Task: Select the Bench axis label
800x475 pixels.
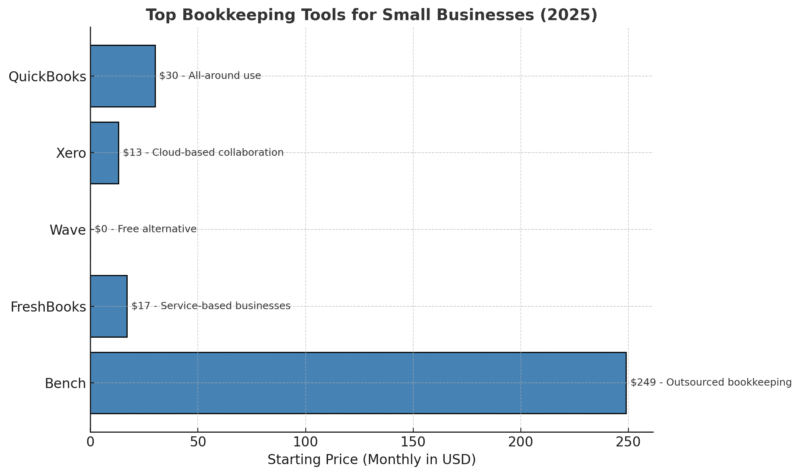Action: click(x=65, y=383)
